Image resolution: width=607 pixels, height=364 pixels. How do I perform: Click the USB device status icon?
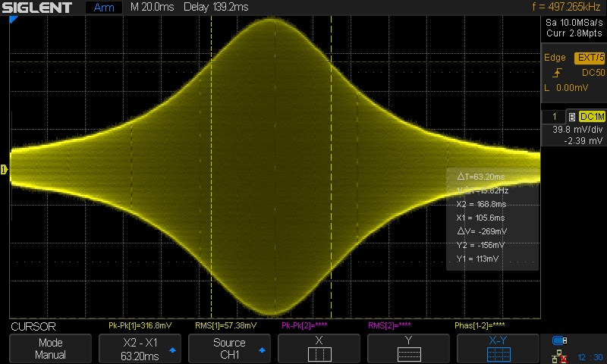560,340
